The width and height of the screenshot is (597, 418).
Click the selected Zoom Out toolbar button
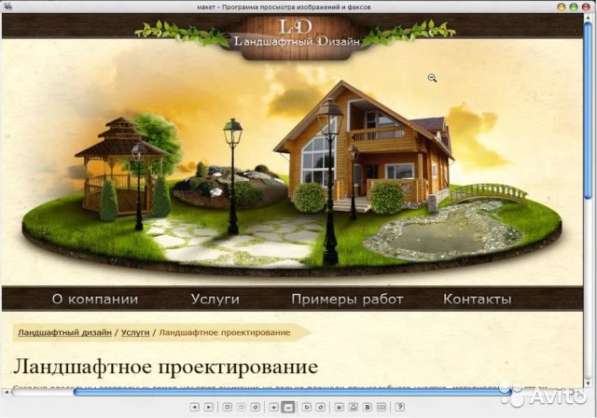click(287, 407)
